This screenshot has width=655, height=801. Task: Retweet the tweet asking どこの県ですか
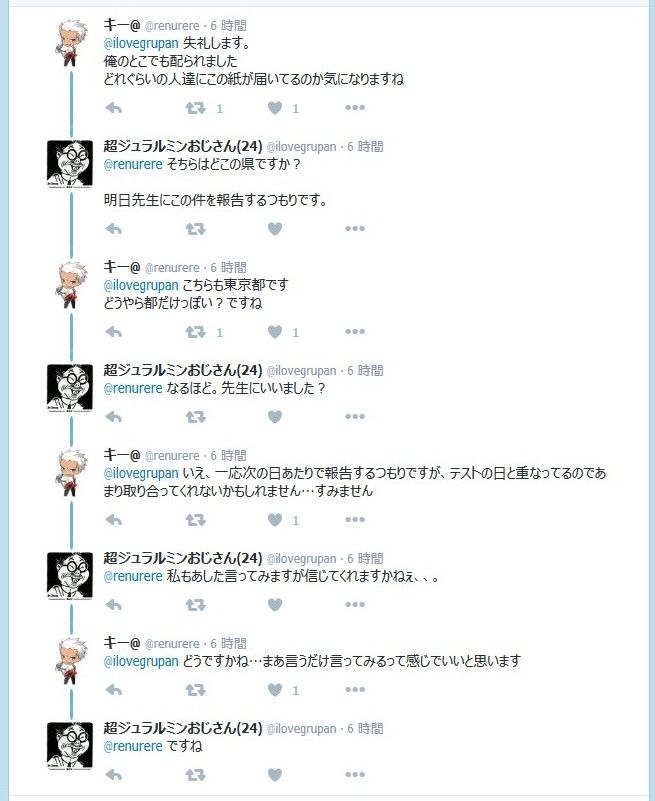point(195,229)
